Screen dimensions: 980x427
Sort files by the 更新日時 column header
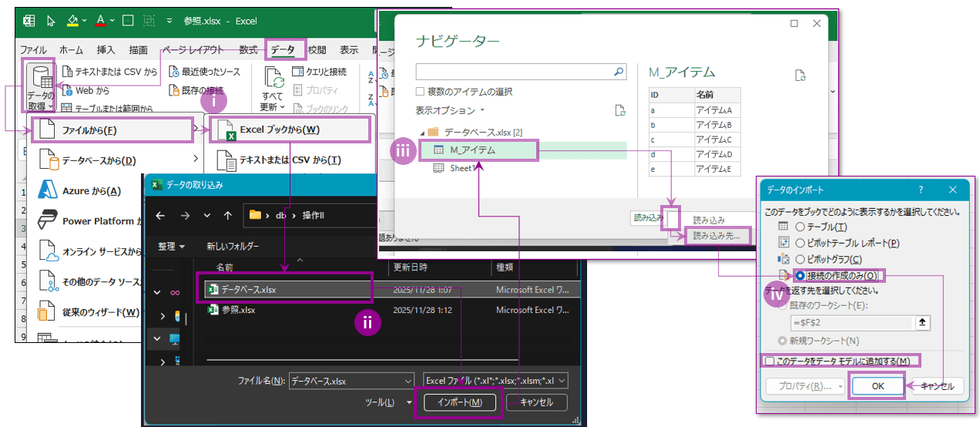(x=412, y=267)
